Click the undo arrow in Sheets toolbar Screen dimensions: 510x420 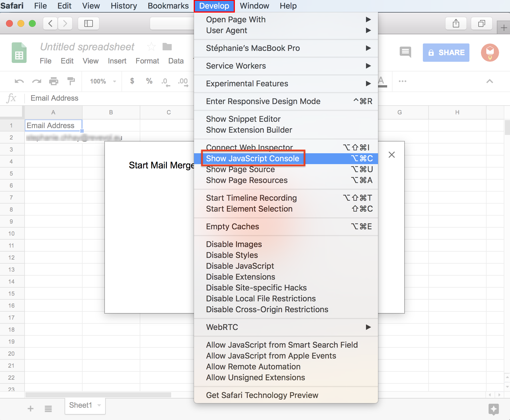(19, 81)
